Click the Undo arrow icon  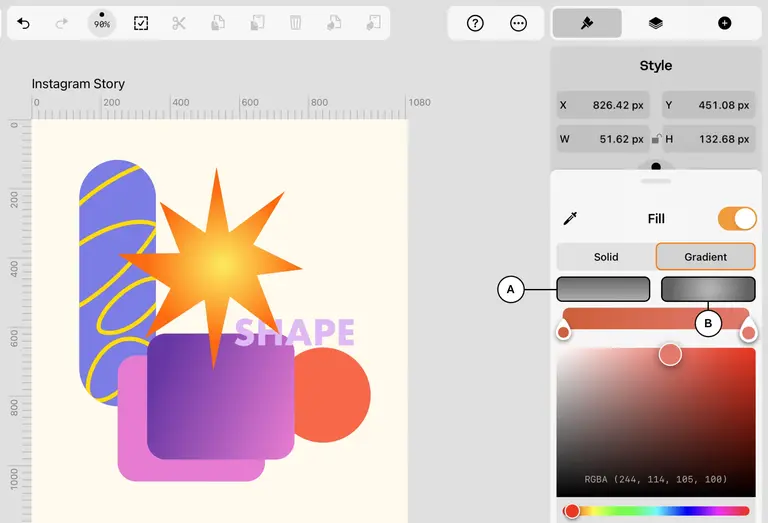tap(24, 23)
